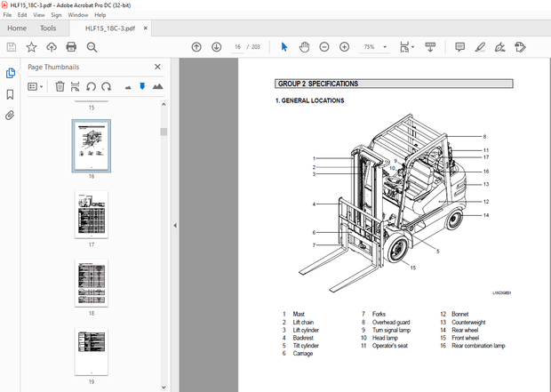Close the HLF15_18C-3.pdf tab
This screenshot has height=392, width=551.
point(145,28)
